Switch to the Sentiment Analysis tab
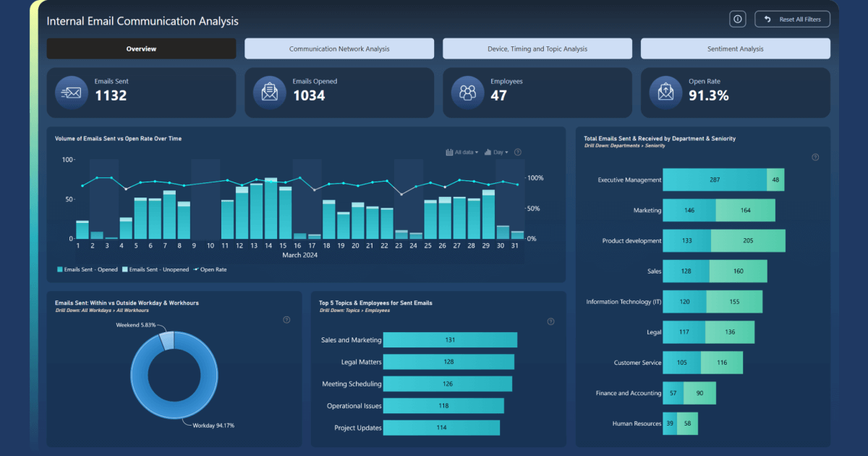The height and width of the screenshot is (456, 868). pyautogui.click(x=735, y=48)
